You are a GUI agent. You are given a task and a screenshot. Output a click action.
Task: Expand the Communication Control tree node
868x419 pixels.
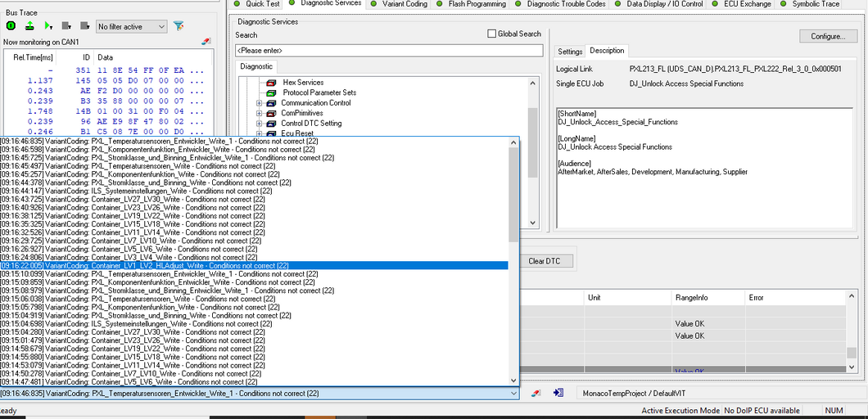[260, 103]
